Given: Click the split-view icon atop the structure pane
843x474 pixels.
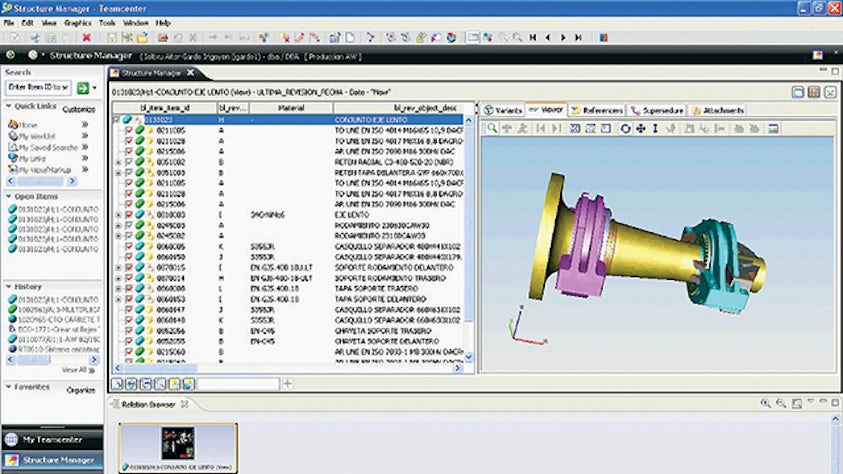Looking at the screenshot, I should [798, 92].
